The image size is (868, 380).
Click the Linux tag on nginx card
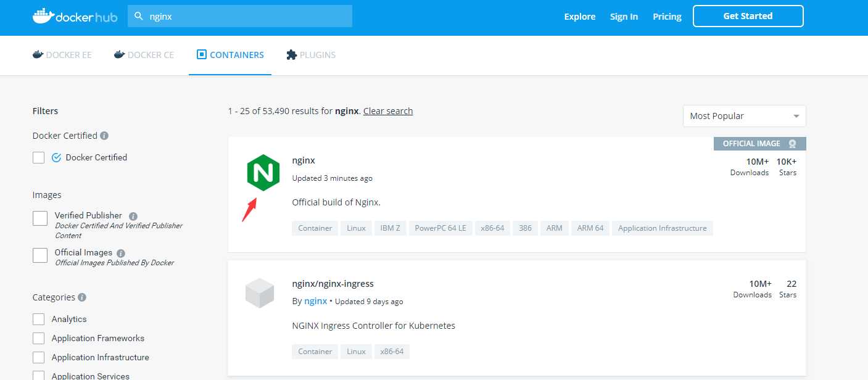pyautogui.click(x=356, y=228)
